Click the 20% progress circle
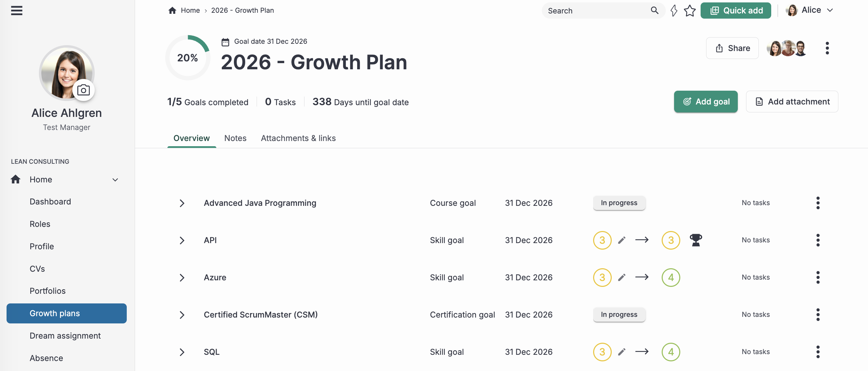The width and height of the screenshot is (868, 371). point(187,58)
